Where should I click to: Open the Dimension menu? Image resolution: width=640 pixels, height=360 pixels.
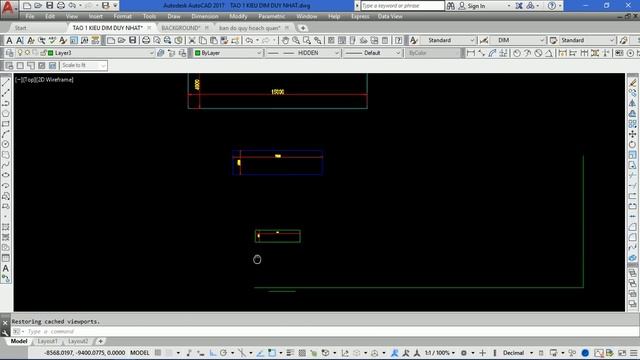[205, 16]
